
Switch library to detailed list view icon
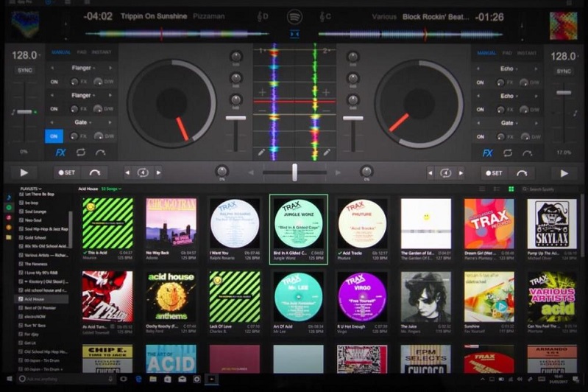(x=497, y=189)
